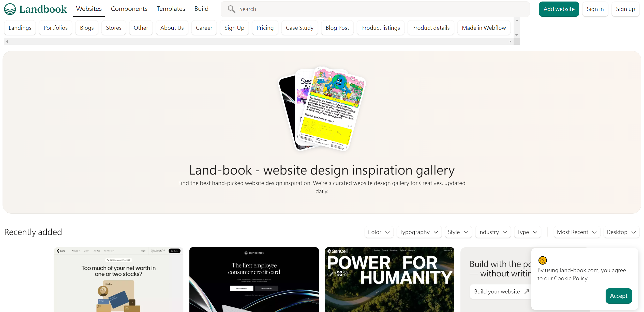Open the Templates tab
The height and width of the screenshot is (312, 644).
click(x=171, y=9)
